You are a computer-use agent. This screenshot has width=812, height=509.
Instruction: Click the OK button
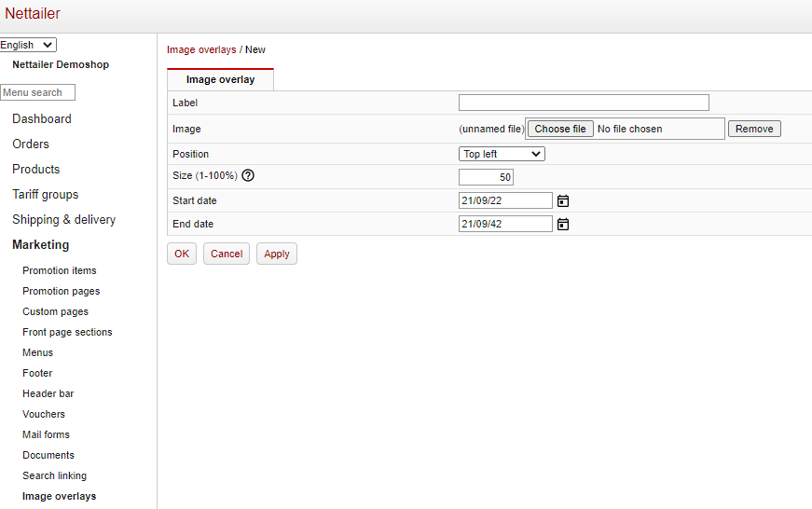[x=182, y=254]
